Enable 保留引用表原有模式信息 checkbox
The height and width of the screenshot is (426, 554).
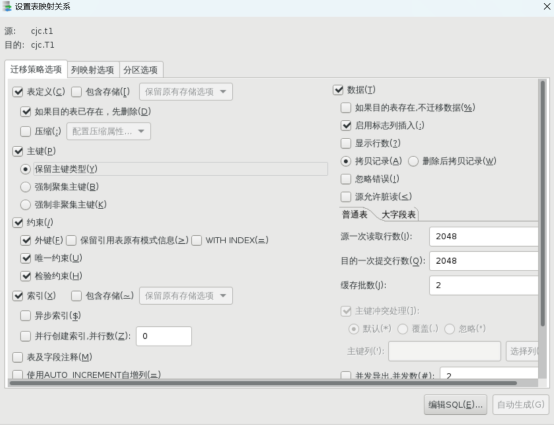coord(71,241)
